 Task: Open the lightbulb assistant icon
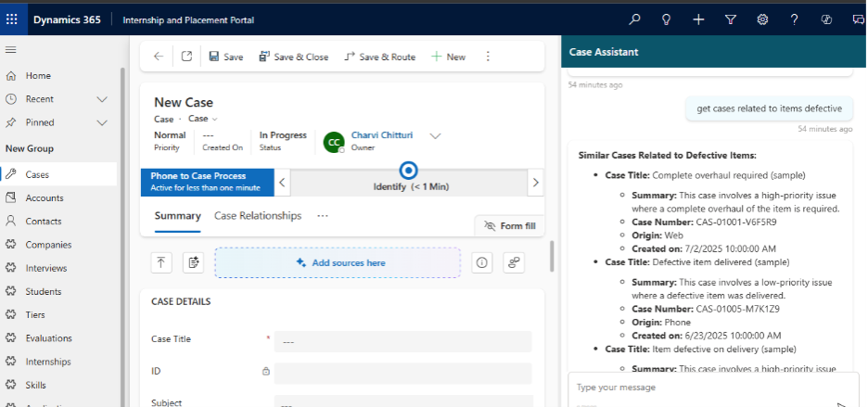[666, 19]
